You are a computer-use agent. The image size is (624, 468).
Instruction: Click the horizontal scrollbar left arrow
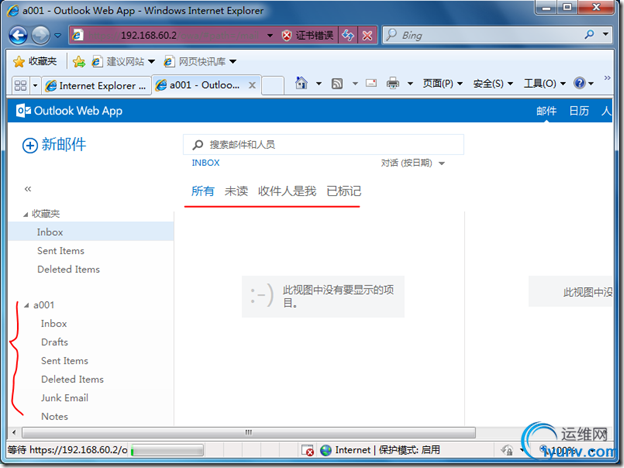click(x=14, y=433)
